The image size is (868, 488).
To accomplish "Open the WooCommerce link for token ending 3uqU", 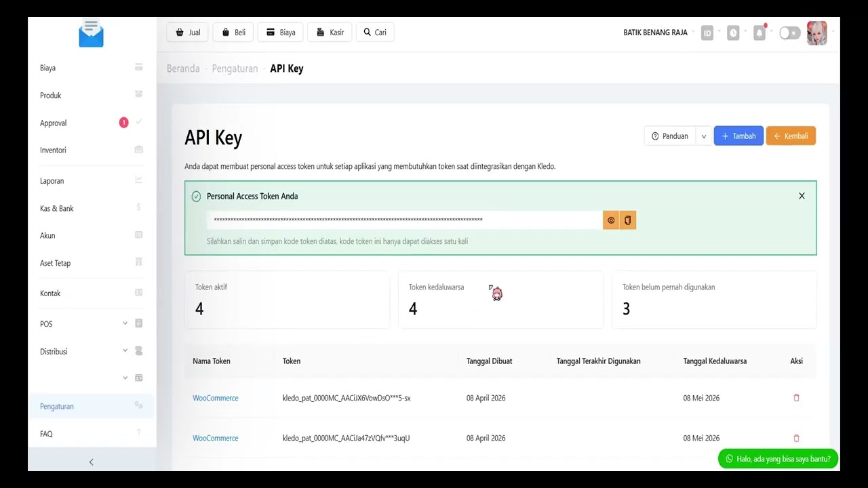I will coord(216,438).
